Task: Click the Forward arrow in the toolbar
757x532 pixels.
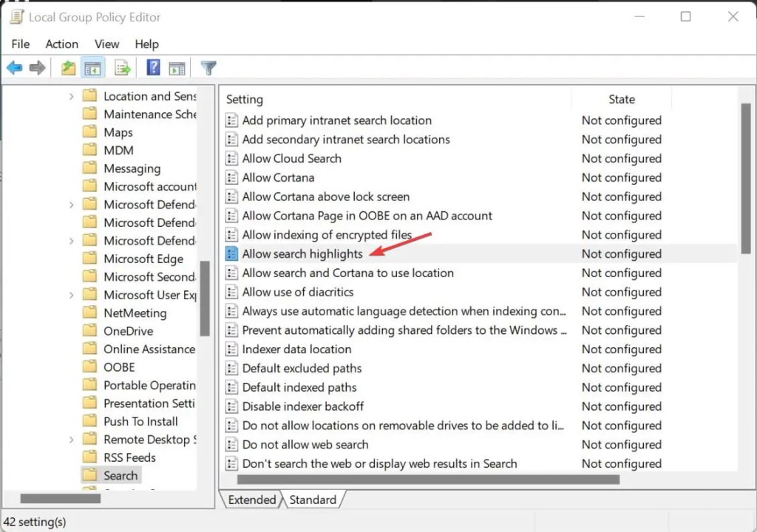Action: click(x=37, y=68)
